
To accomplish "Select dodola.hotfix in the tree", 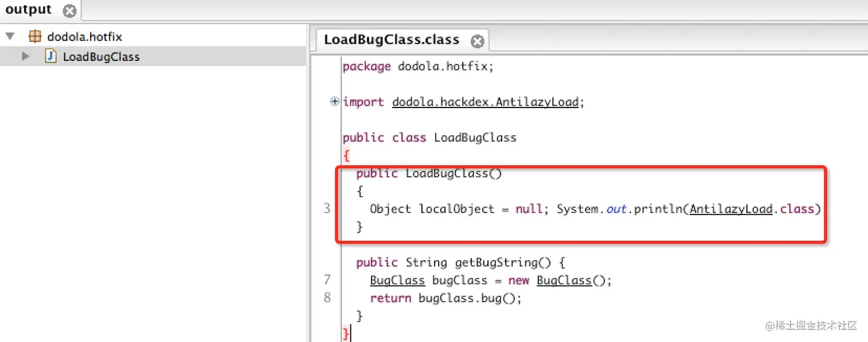I will [x=84, y=37].
